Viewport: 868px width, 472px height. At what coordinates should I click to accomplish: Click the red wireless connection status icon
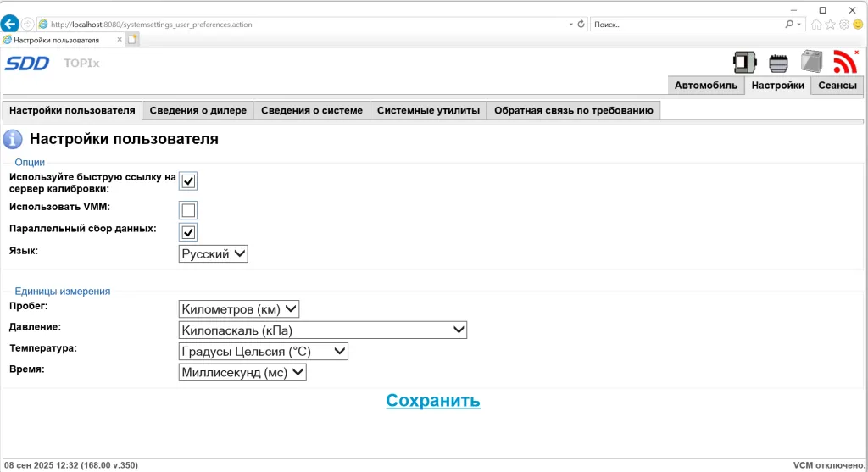click(844, 62)
